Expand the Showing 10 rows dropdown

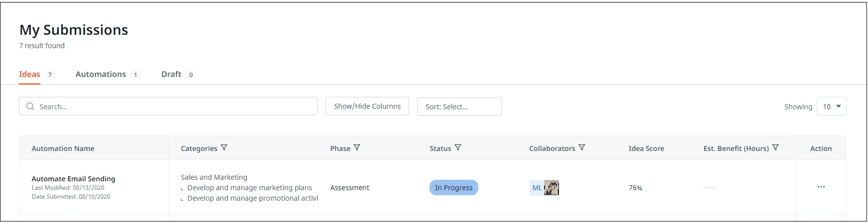click(831, 106)
